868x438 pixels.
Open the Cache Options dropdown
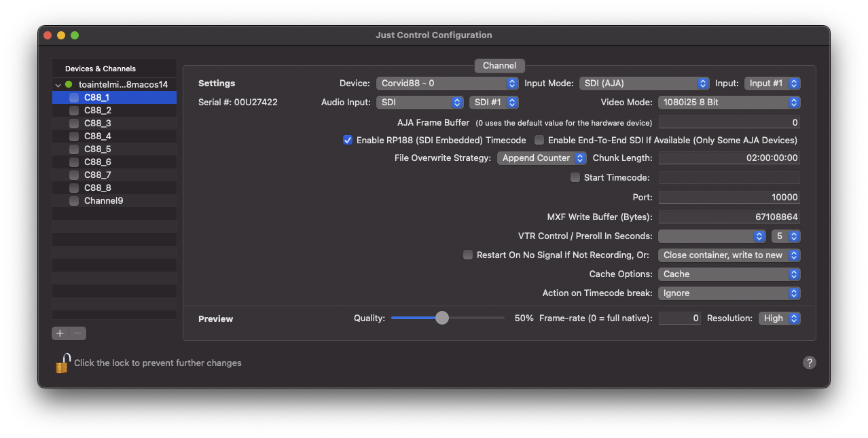[729, 274]
